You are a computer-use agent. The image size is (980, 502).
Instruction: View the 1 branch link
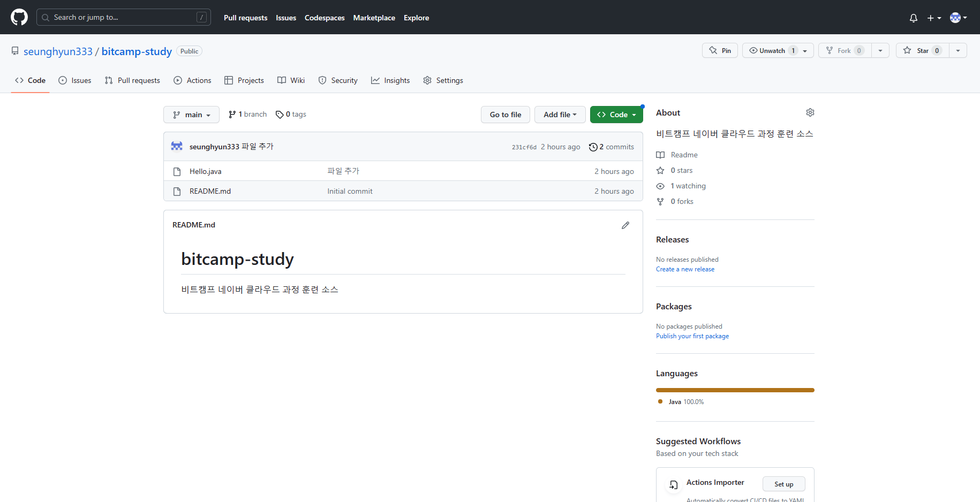(x=247, y=115)
